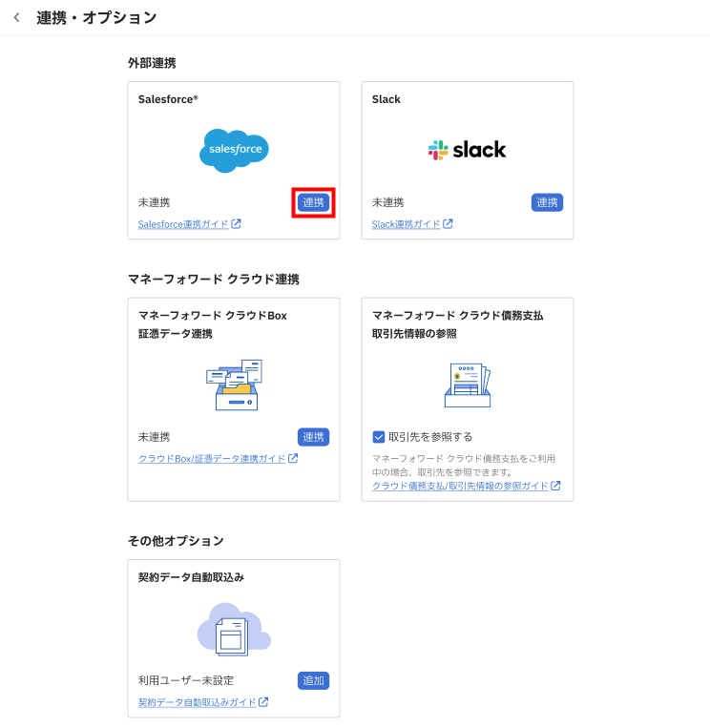The width and height of the screenshot is (710, 728).
Task: Open クラウドBox/証憑データ連携ガイド link
Action: 212,459
